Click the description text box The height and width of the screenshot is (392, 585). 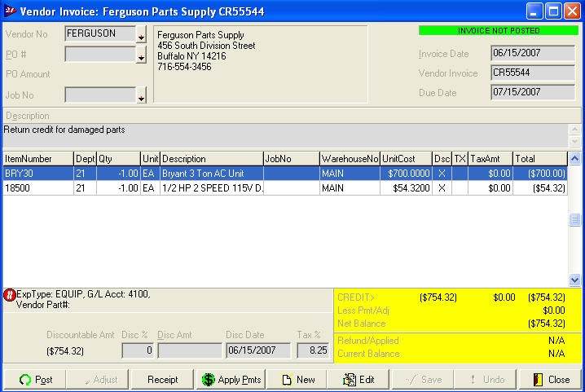coord(285,135)
